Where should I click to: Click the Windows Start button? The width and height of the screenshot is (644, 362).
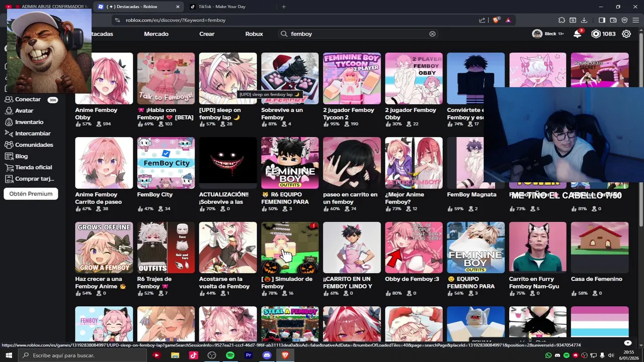tap(9, 355)
